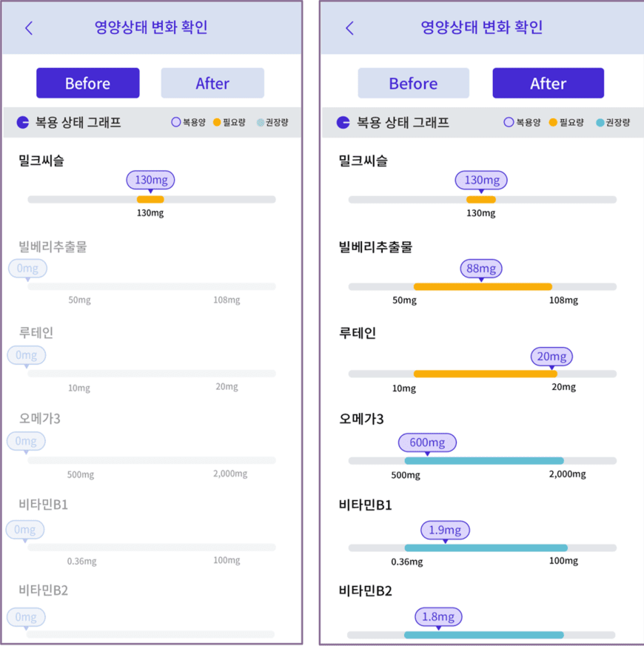Click the 오메가3 label in right panel
644x646 pixels.
point(360,419)
